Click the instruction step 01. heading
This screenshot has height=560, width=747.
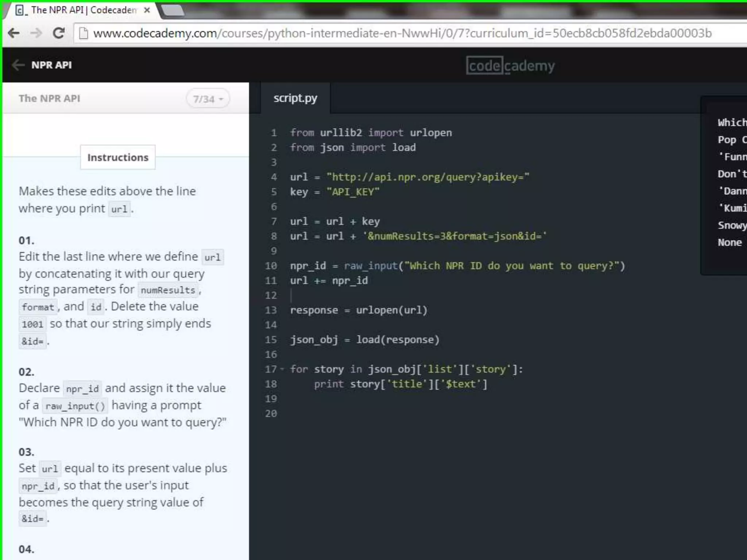(x=27, y=241)
